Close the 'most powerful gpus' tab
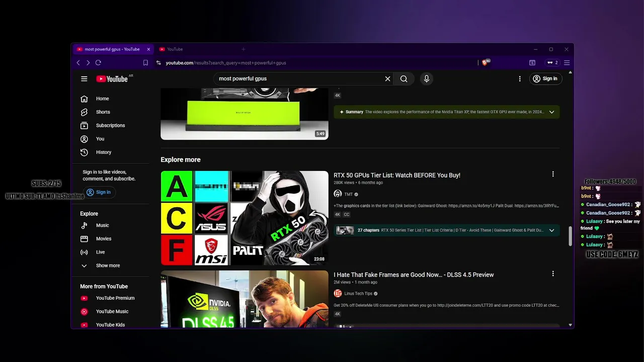Screen dimensions: 644x362 click(x=148, y=49)
